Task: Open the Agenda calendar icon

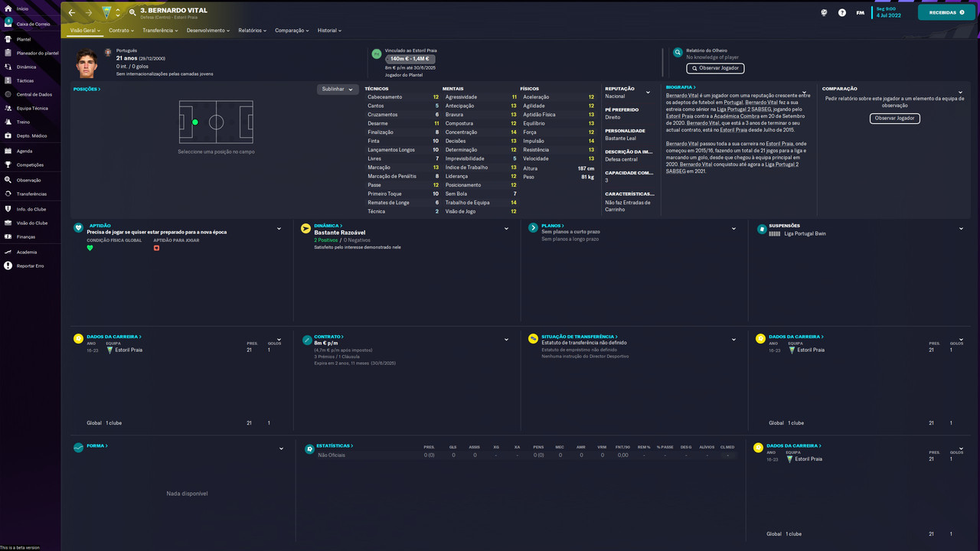Action: [x=8, y=151]
